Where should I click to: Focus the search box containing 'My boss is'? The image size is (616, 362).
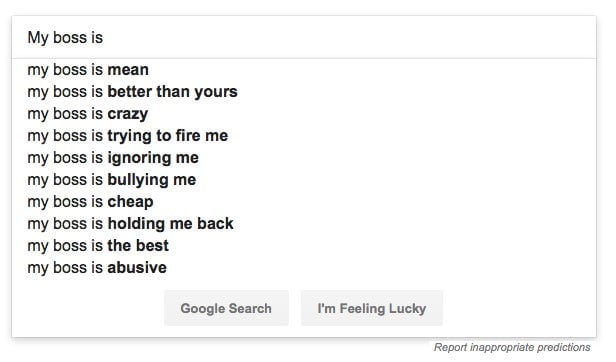[x=304, y=38]
